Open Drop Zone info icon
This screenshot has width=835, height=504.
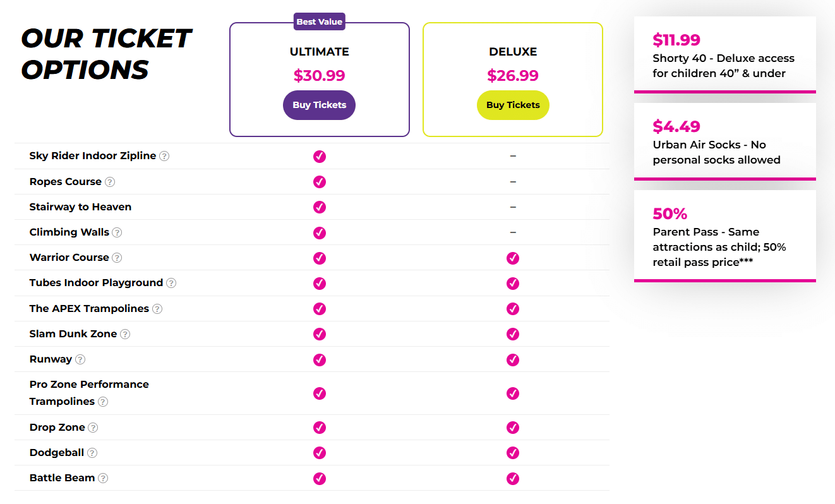coord(93,428)
